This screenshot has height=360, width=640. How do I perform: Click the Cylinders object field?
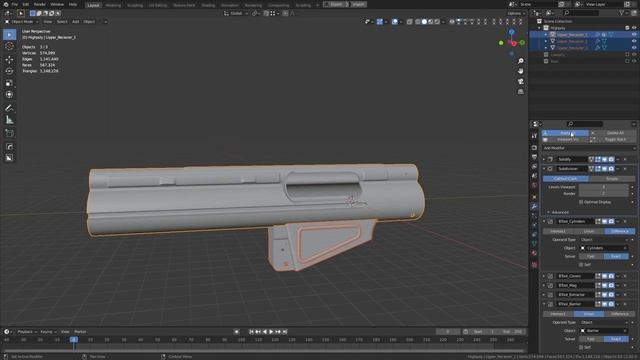pyautogui.click(x=604, y=248)
